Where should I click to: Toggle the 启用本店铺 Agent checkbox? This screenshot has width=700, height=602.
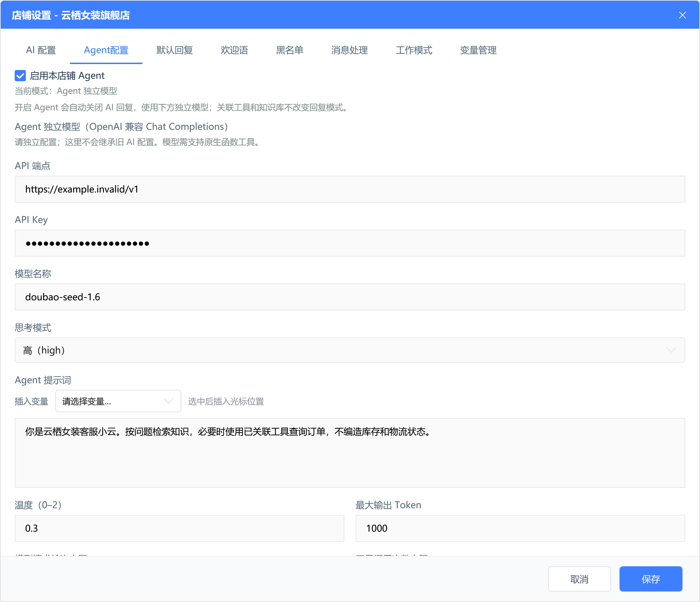20,76
